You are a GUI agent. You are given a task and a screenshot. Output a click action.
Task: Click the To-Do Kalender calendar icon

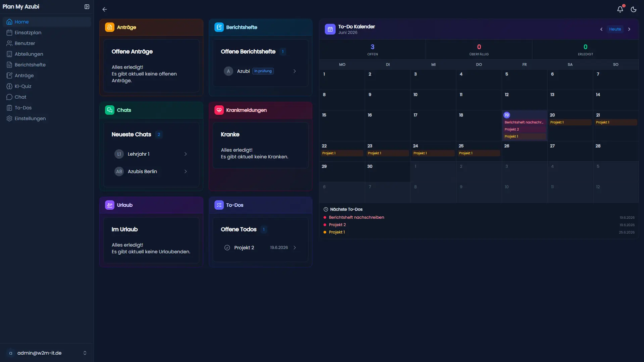(x=330, y=29)
